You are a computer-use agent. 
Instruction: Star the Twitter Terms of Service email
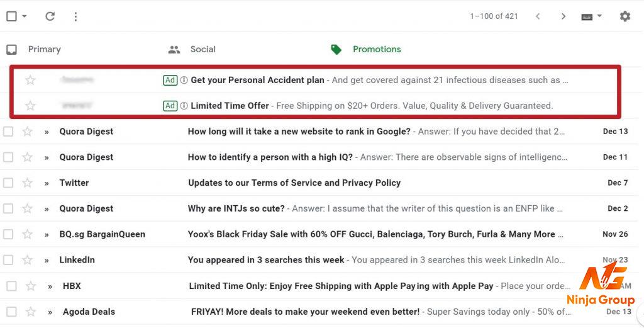tap(27, 183)
